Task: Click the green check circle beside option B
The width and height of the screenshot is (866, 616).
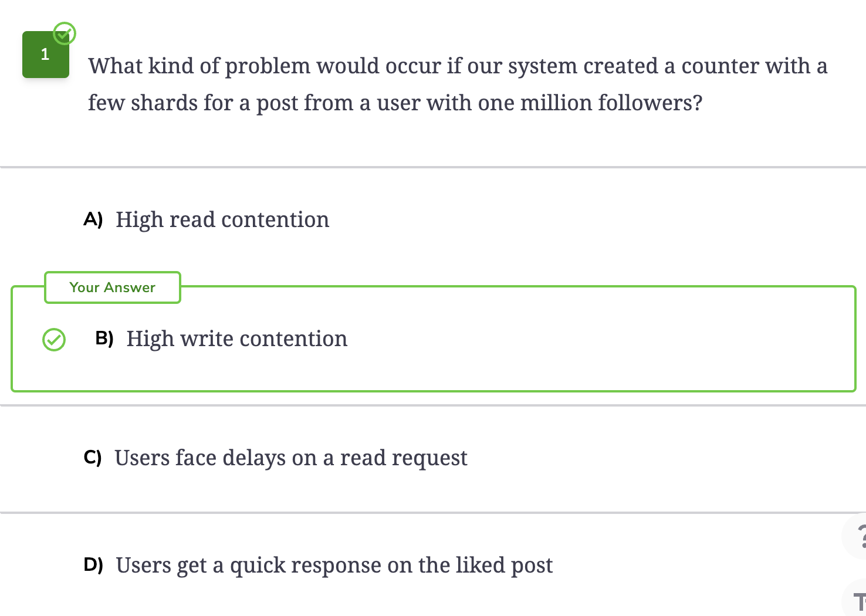Action: 54,340
